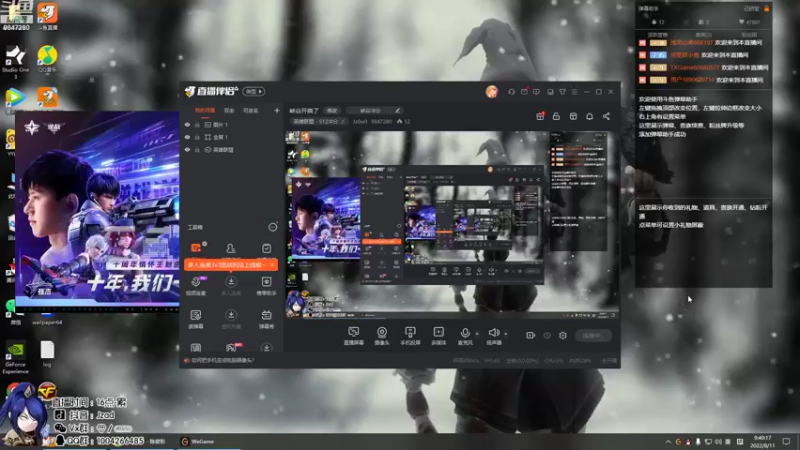Open the QQ音乐 desktop shortcut
This screenshot has width=800, height=450.
[x=47, y=59]
